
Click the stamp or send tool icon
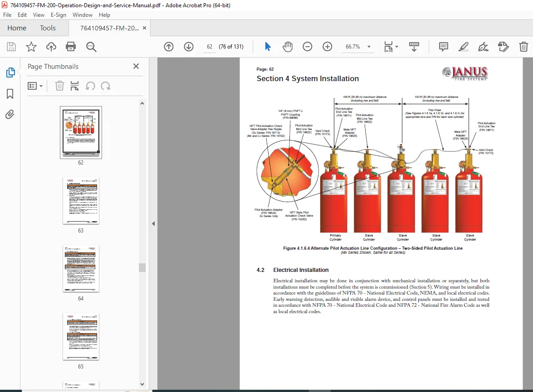pos(504,47)
